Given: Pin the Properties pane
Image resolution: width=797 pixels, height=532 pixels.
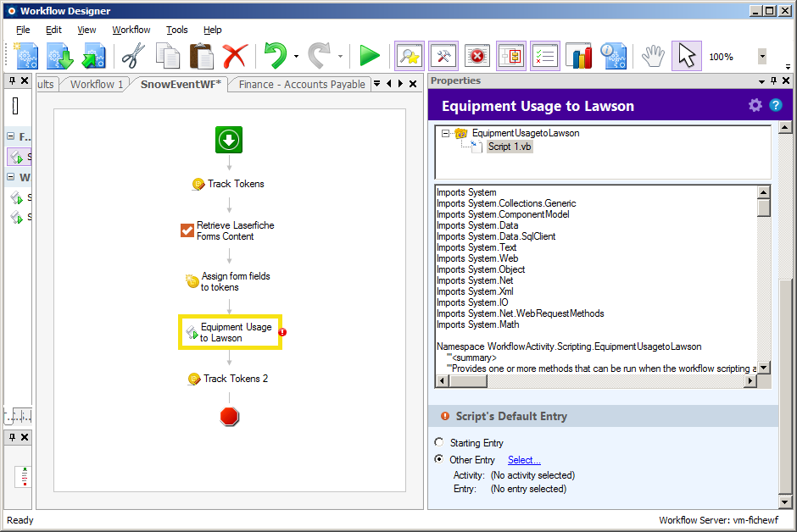Looking at the screenshot, I should coord(773,80).
